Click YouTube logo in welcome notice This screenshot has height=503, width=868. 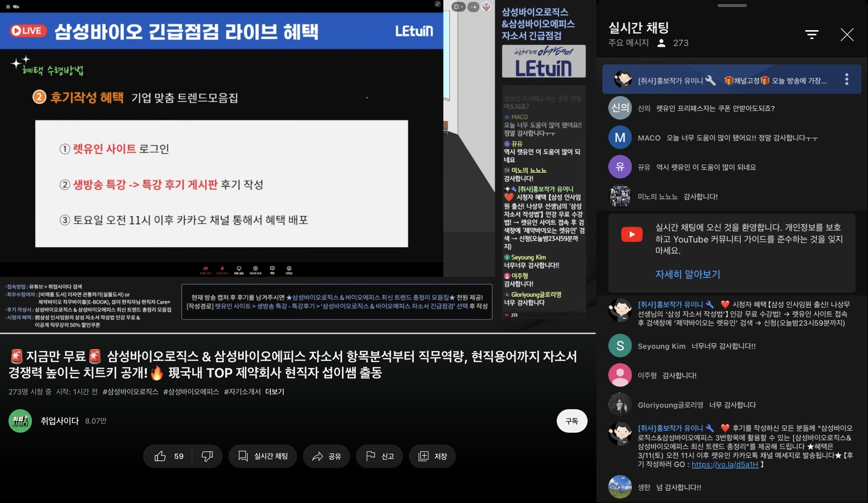click(632, 234)
